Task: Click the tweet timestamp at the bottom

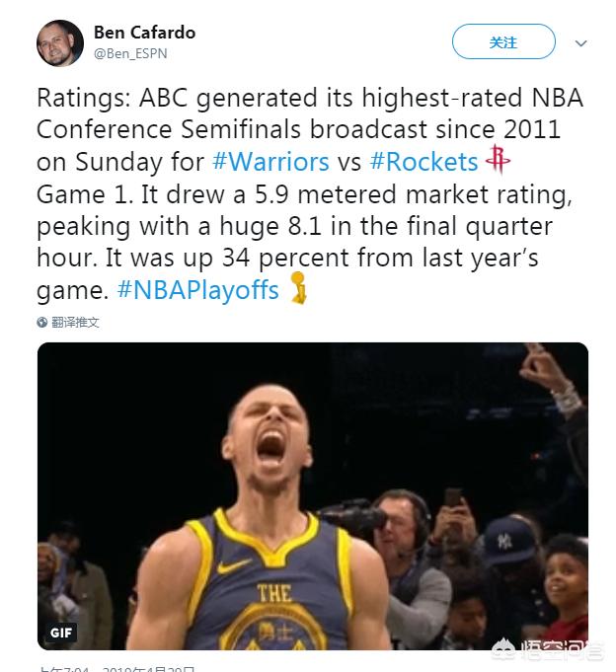Action: (x=116, y=669)
